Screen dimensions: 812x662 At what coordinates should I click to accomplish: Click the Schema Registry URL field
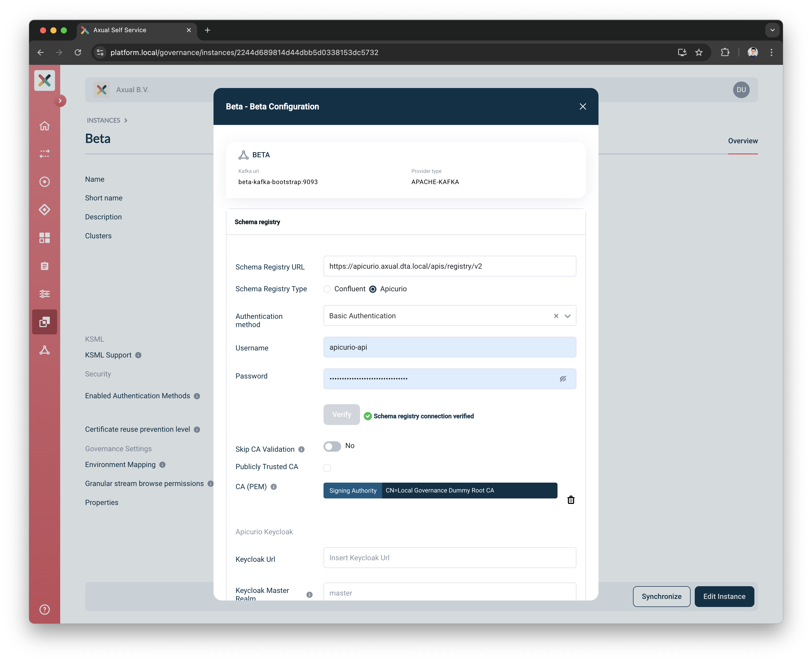[x=450, y=266]
